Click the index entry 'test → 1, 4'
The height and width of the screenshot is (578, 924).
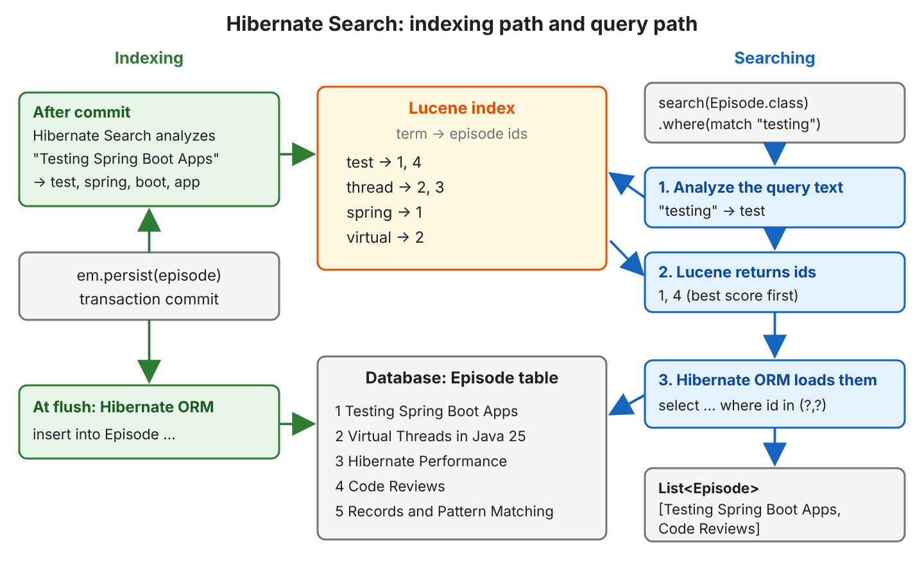(x=384, y=162)
